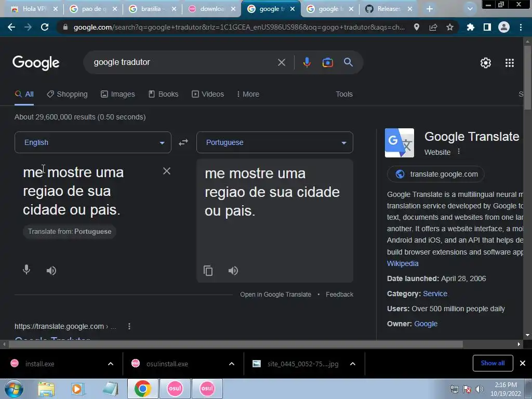The image size is (532, 399).
Task: Search by image with the camera icon
Action: pyautogui.click(x=327, y=62)
